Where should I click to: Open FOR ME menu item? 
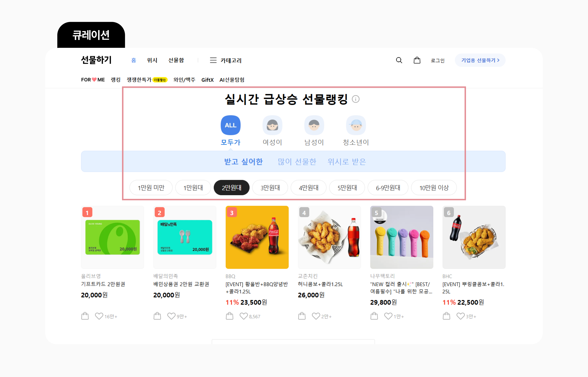[x=93, y=80]
